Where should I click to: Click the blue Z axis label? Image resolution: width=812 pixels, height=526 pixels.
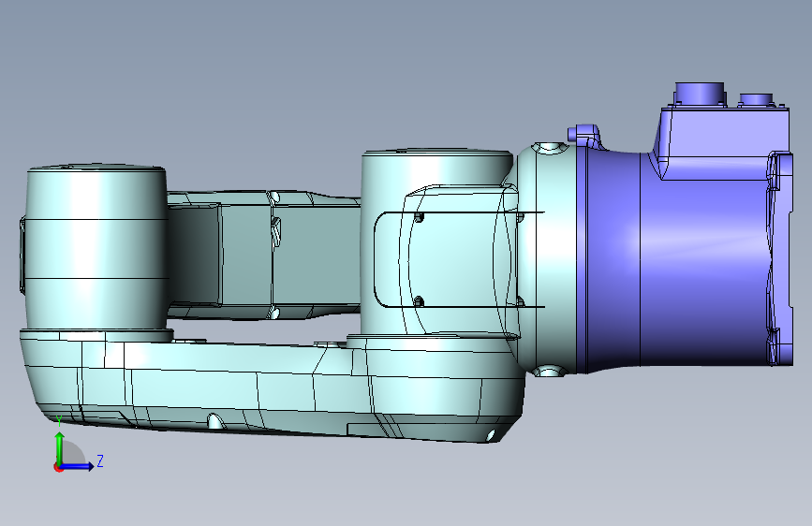click(100, 460)
